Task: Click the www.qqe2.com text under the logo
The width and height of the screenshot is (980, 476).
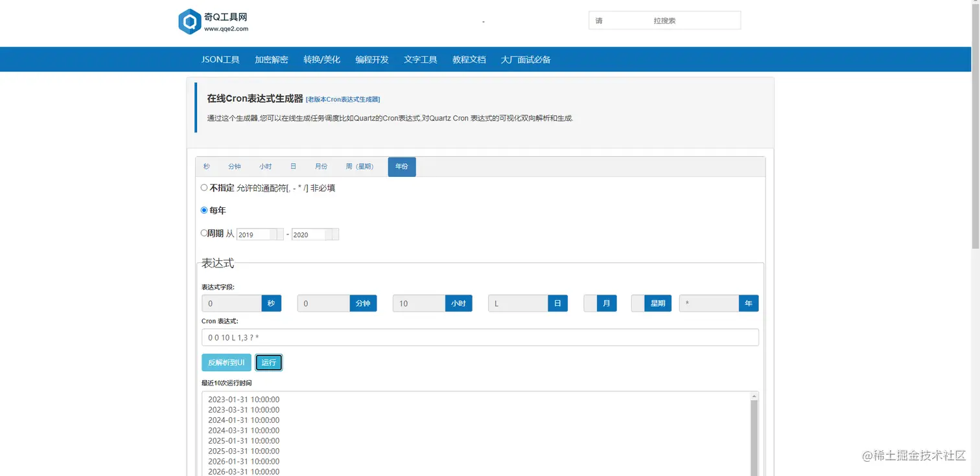Action: tap(226, 28)
